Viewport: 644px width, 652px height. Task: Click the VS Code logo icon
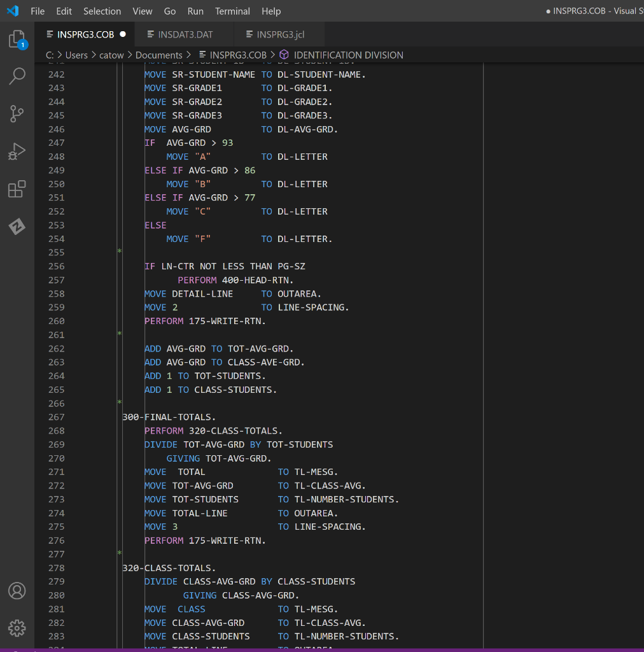click(13, 11)
